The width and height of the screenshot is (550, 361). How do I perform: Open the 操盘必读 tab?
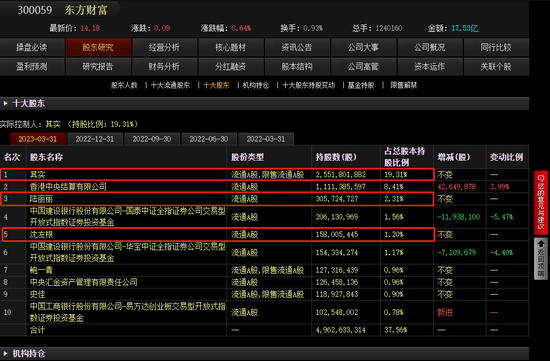32,47
